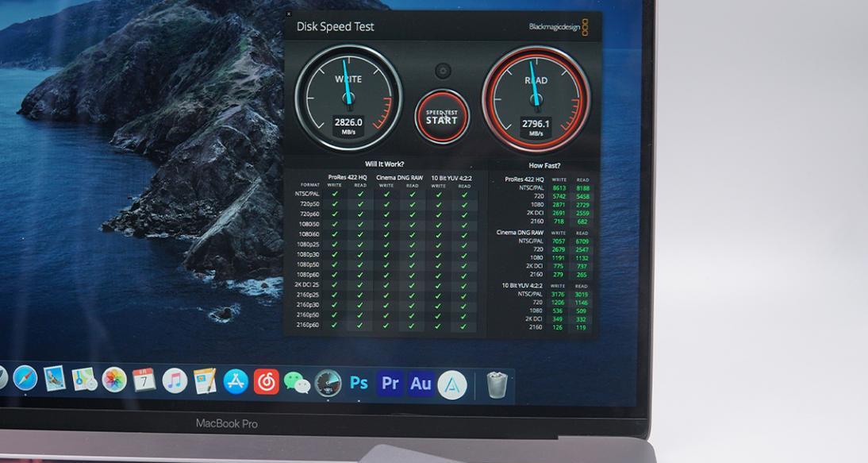
Task: Click the 720p50 format row label
Action: [309, 204]
